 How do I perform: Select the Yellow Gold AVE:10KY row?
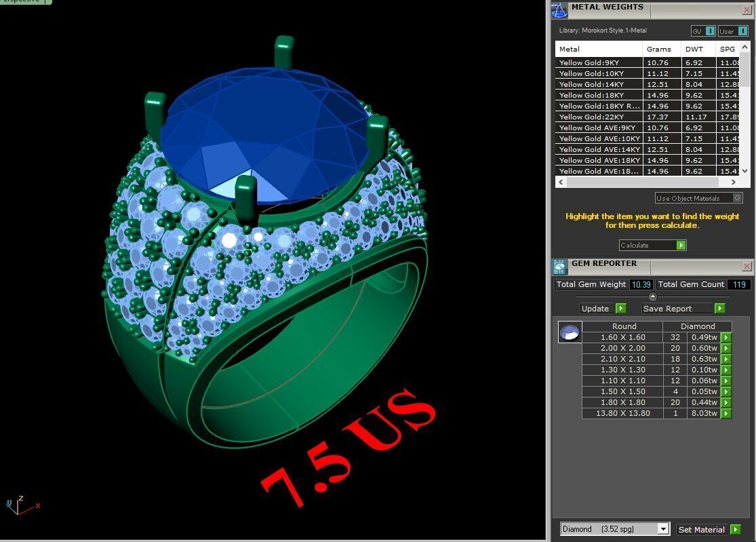[x=648, y=138]
